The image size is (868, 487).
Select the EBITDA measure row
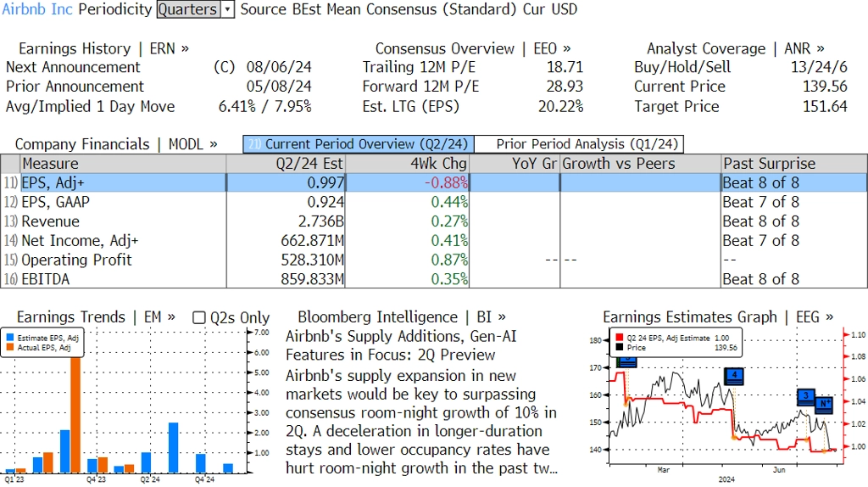click(x=433, y=278)
